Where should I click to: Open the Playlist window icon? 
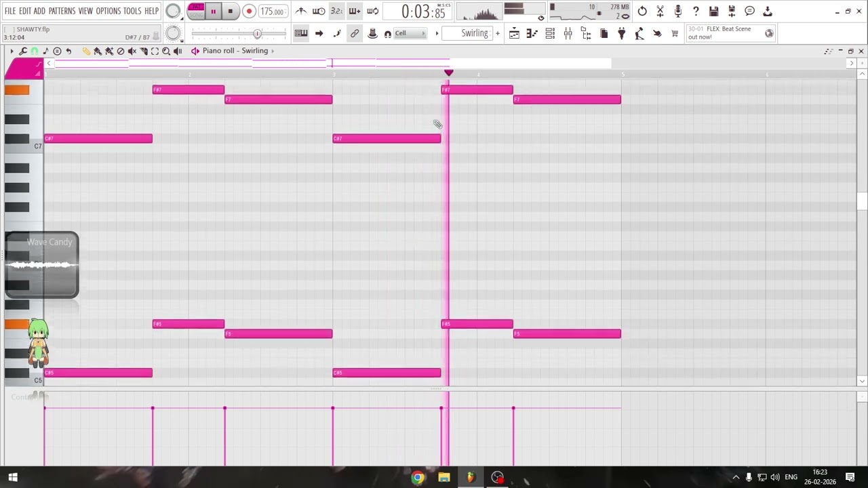click(x=515, y=33)
